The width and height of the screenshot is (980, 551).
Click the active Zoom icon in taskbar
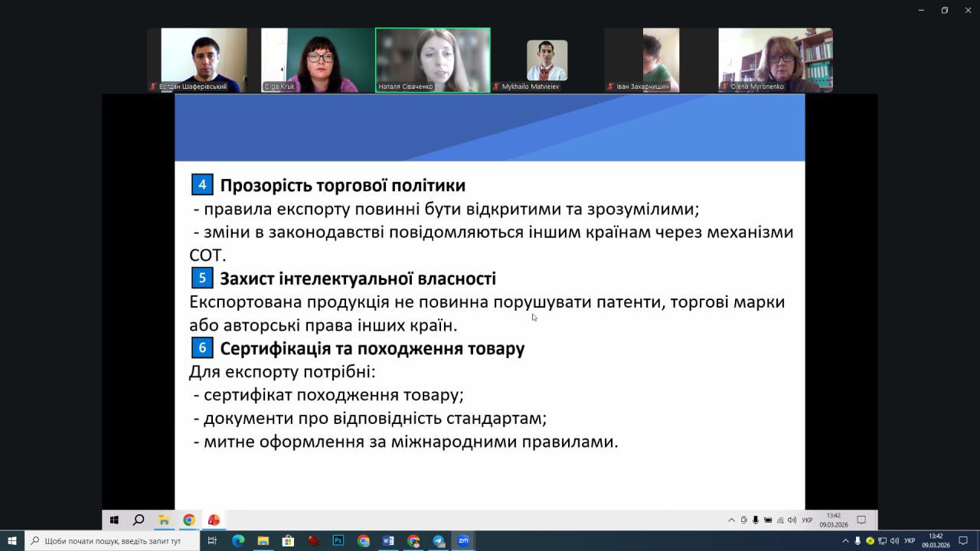tap(463, 541)
